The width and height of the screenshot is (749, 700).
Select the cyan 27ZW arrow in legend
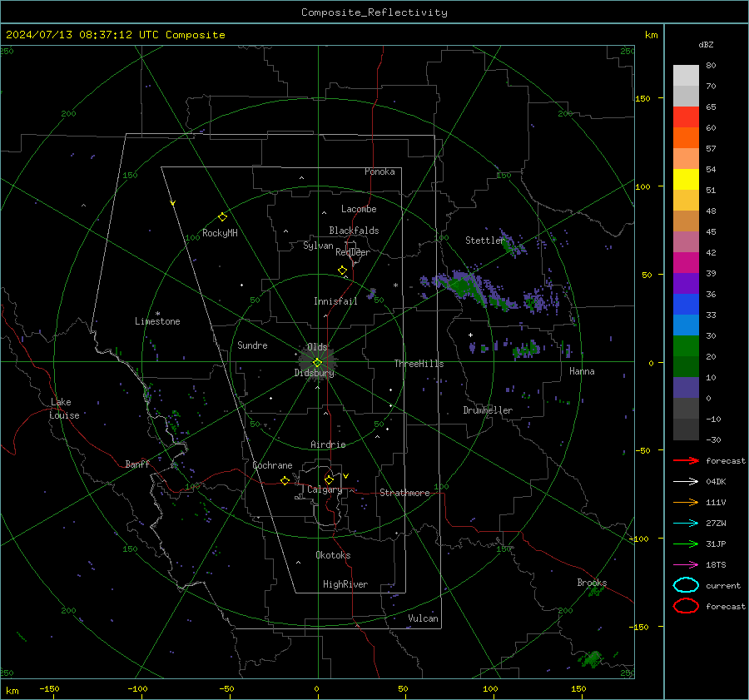click(686, 524)
